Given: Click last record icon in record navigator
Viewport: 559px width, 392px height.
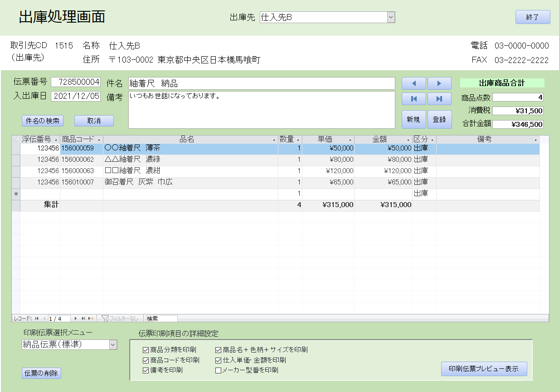Looking at the screenshot, I should click(83, 319).
